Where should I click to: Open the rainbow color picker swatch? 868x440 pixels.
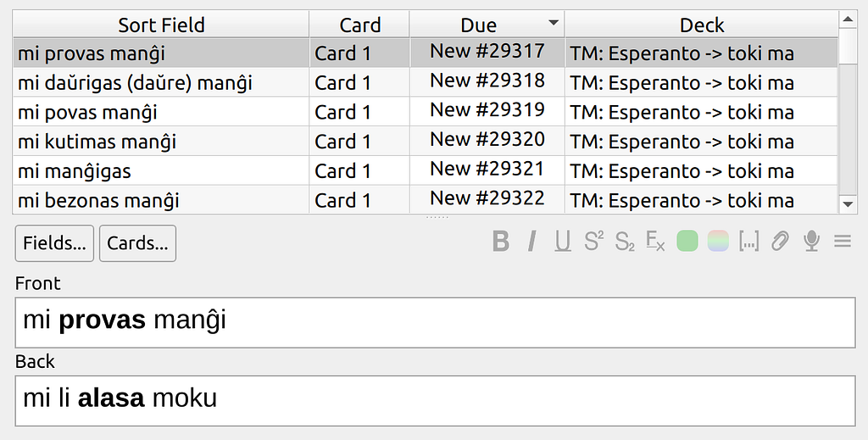tap(718, 242)
